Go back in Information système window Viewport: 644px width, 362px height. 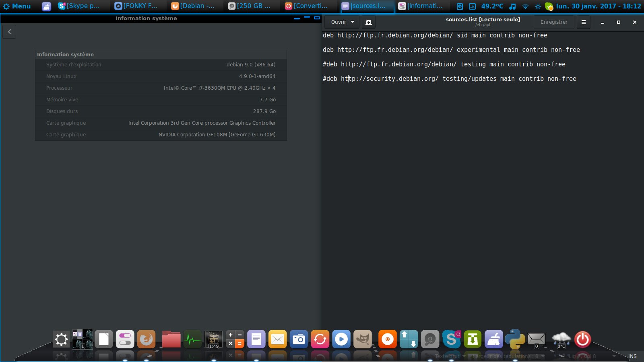(9, 32)
